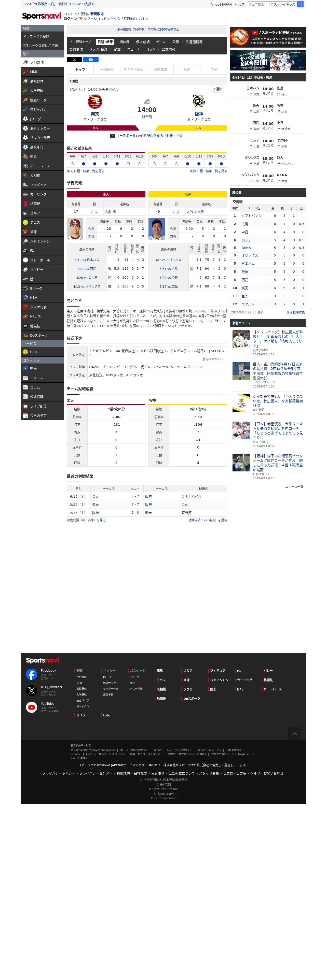Open 大相撲 sidebar item
This screenshot has width=327, height=980.
pos(42,175)
